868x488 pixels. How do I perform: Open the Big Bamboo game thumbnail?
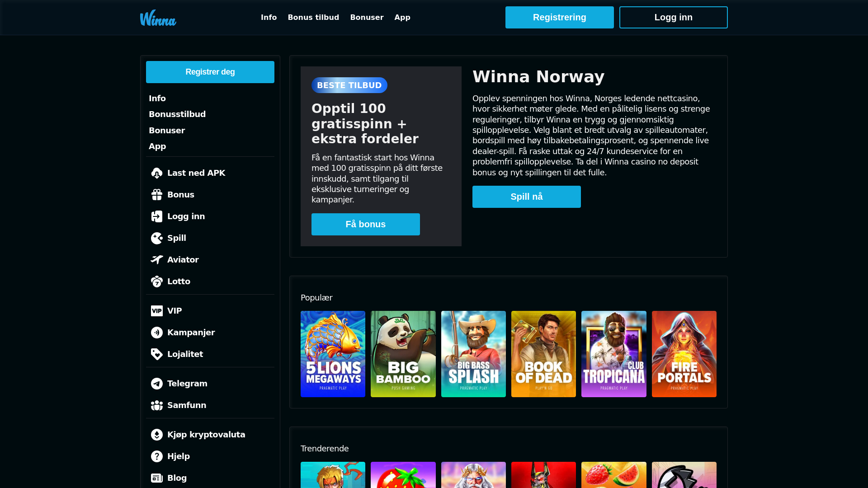pos(403,354)
